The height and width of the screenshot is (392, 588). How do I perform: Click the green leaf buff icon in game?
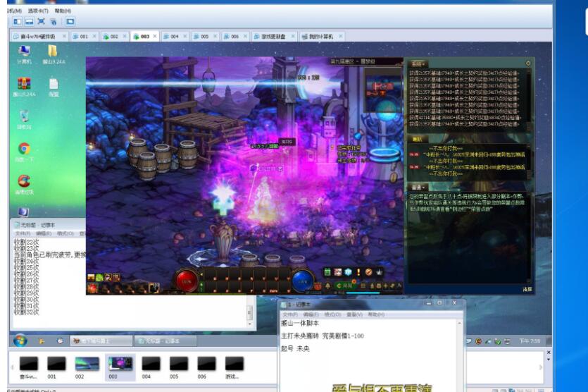(99, 278)
